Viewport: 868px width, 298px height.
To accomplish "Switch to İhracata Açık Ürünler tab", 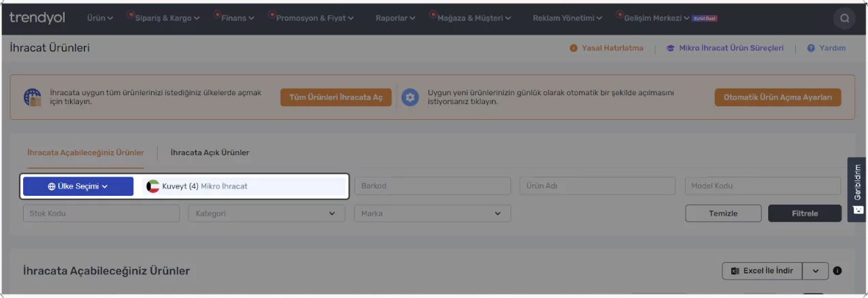I will click(x=210, y=152).
